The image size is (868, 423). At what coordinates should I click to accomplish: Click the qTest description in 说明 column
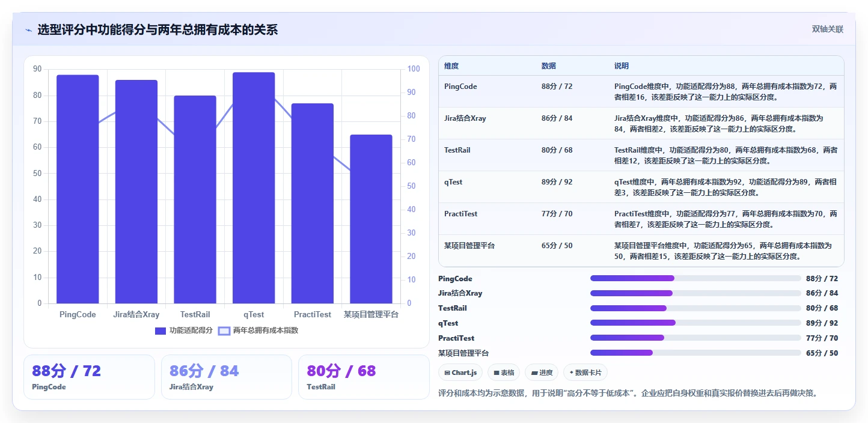tap(726, 187)
